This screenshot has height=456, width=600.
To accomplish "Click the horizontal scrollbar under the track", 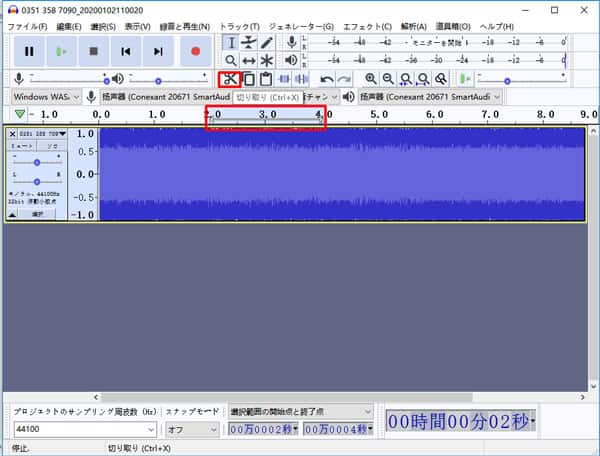I will coord(286,397).
